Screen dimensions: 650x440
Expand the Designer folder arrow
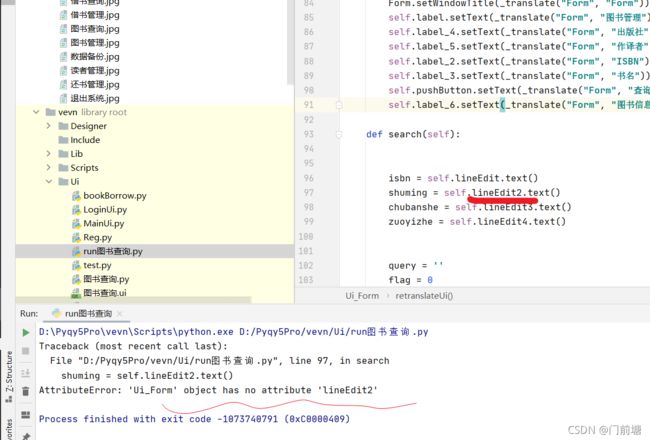[49, 126]
